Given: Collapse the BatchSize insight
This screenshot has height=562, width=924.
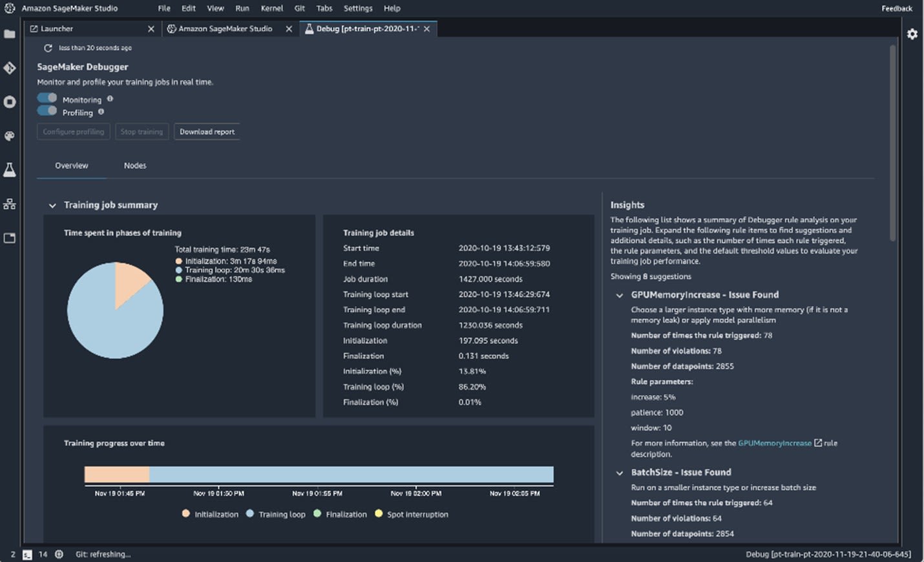Looking at the screenshot, I should [x=620, y=473].
